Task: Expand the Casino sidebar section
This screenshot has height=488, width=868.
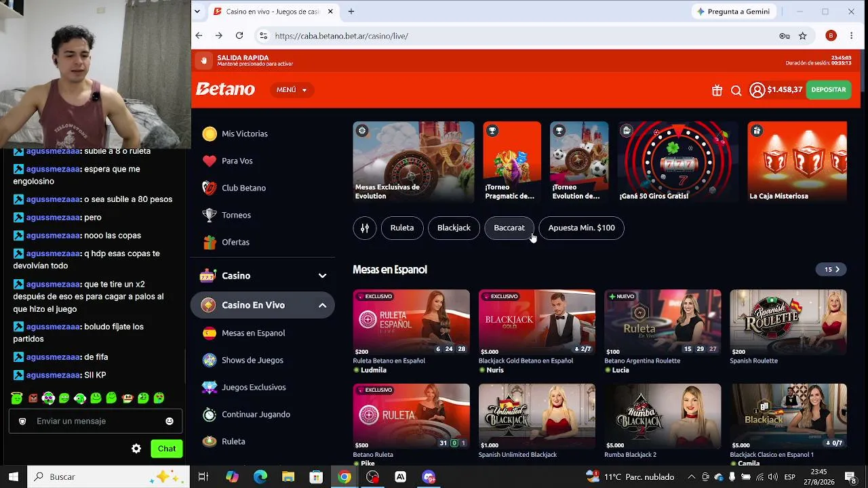Action: click(x=263, y=276)
